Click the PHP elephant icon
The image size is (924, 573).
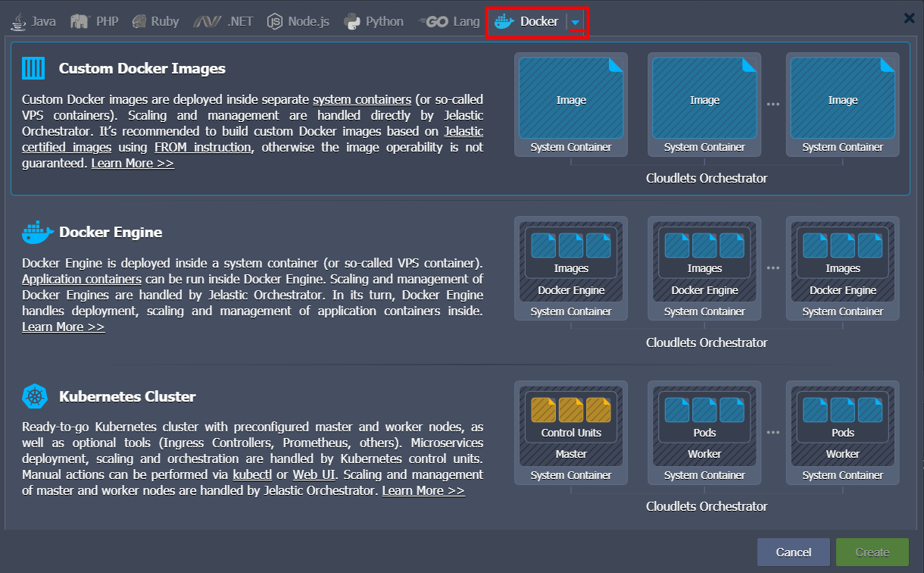point(80,21)
